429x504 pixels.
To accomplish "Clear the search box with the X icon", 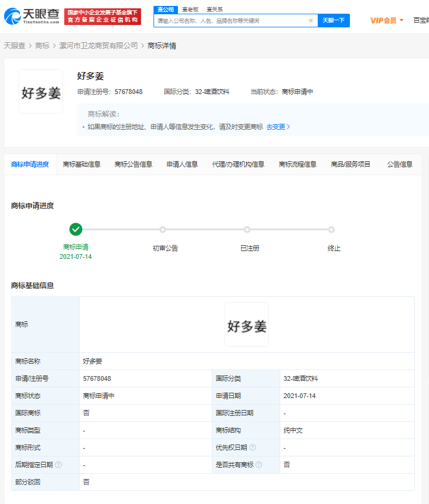I will (x=311, y=21).
